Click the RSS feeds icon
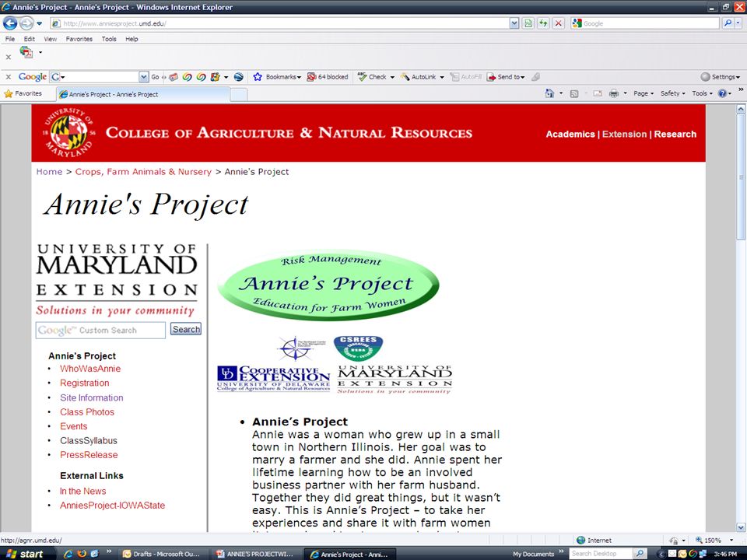Screen dimensions: 747x560 (x=574, y=93)
